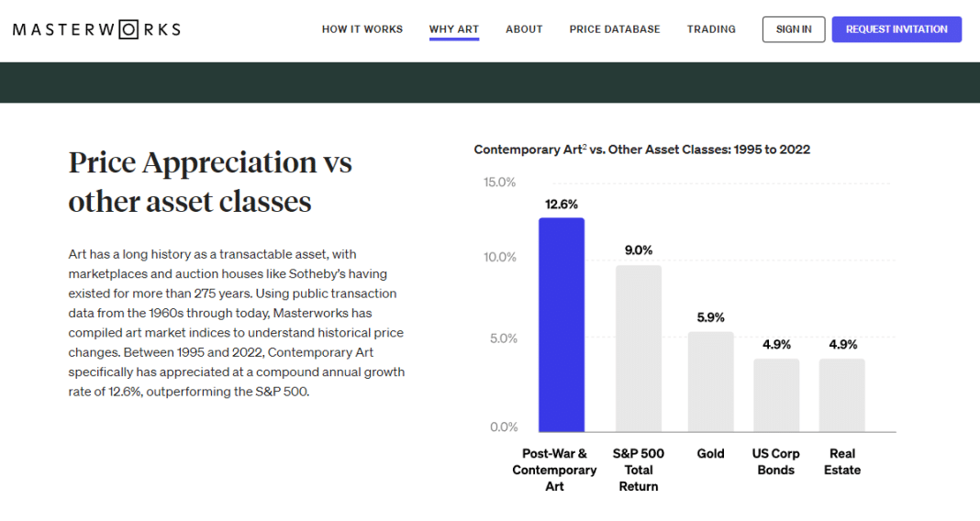Click the 9.0% data label
Image resolution: width=980 pixels, height=521 pixels.
click(638, 250)
